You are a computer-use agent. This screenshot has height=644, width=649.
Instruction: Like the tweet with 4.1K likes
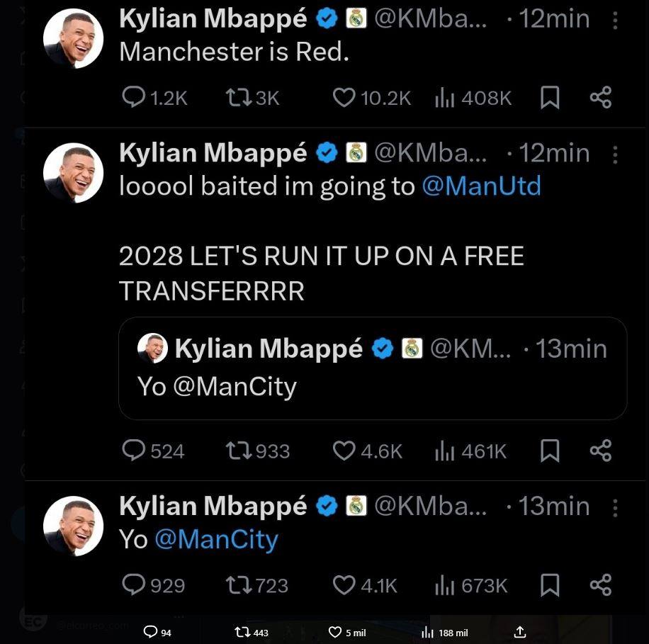pyautogui.click(x=343, y=585)
